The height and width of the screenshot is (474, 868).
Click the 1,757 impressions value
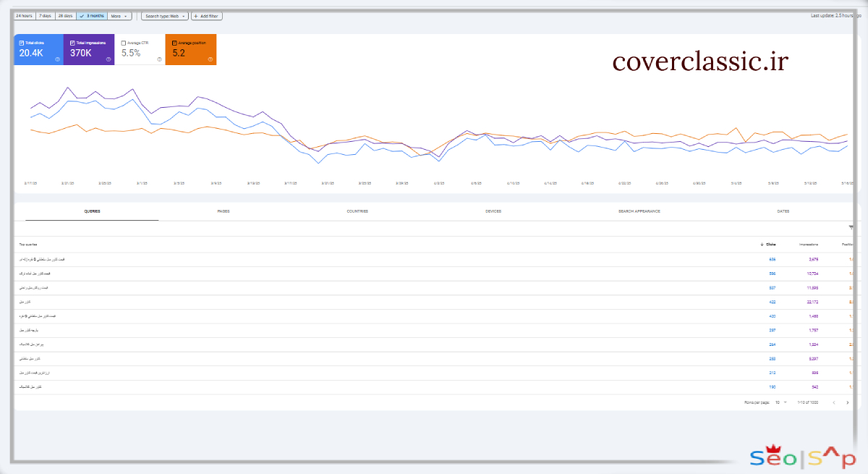814,330
